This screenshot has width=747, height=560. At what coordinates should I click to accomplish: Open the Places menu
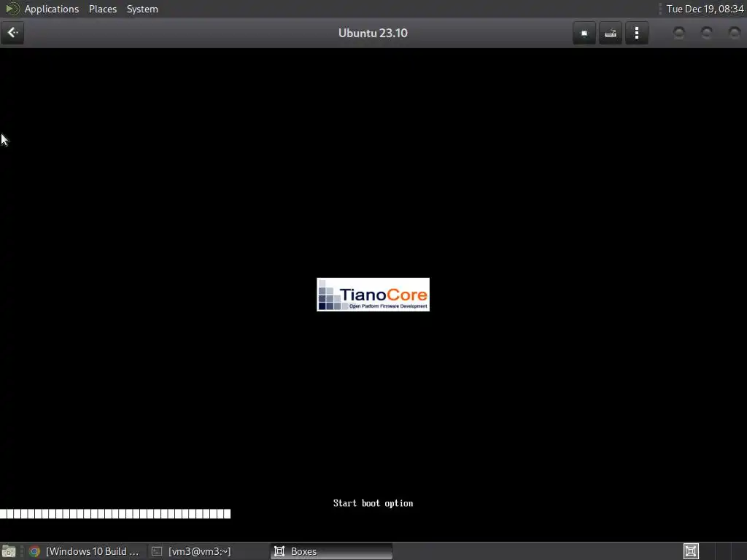[103, 9]
